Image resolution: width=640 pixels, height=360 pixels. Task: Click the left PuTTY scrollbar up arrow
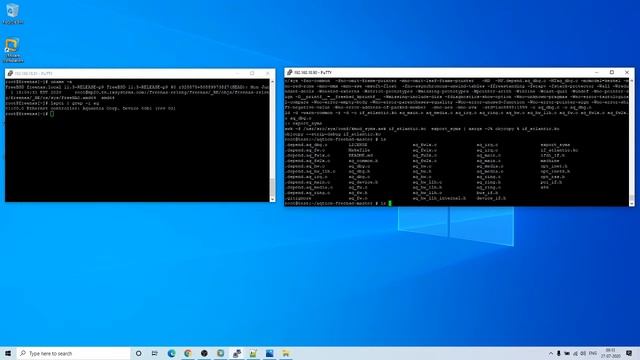tap(272, 81)
